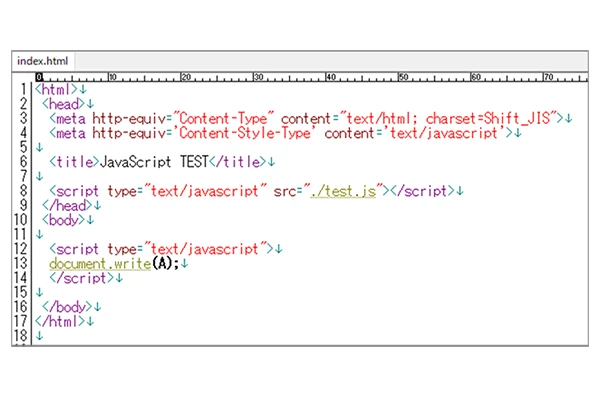Click line number 8 in the gutter

click(x=23, y=191)
